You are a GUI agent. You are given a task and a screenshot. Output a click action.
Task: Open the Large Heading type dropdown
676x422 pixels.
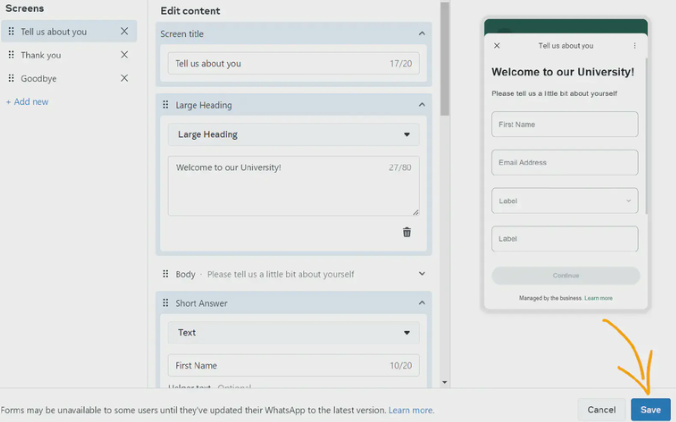(x=293, y=134)
